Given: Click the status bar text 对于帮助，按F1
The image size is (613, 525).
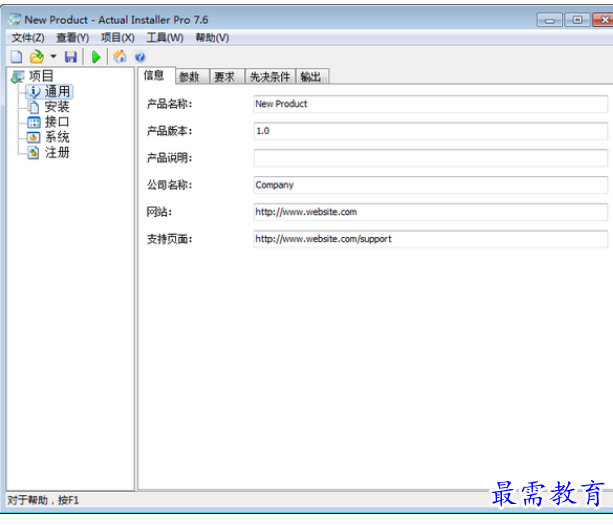Looking at the screenshot, I should point(43,500).
